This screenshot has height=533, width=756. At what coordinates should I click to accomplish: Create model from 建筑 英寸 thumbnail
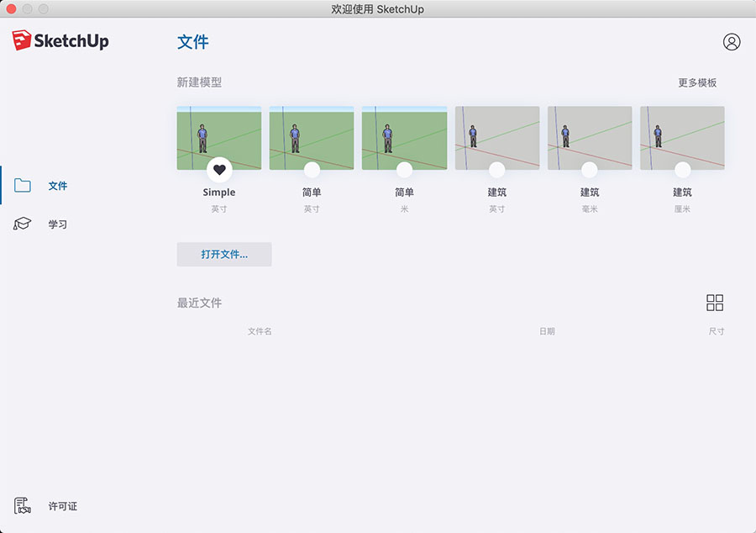point(497,138)
